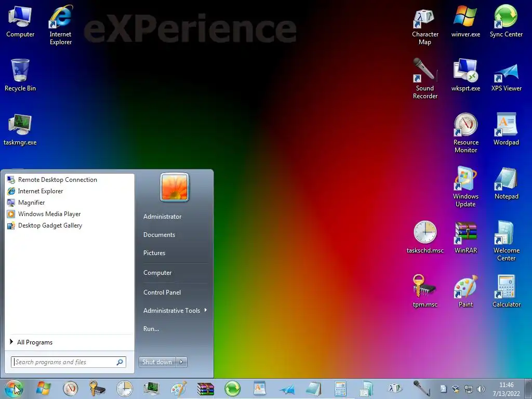Open Task Manager monitor icon in taskbar
The height and width of the screenshot is (399, 532).
point(151,389)
